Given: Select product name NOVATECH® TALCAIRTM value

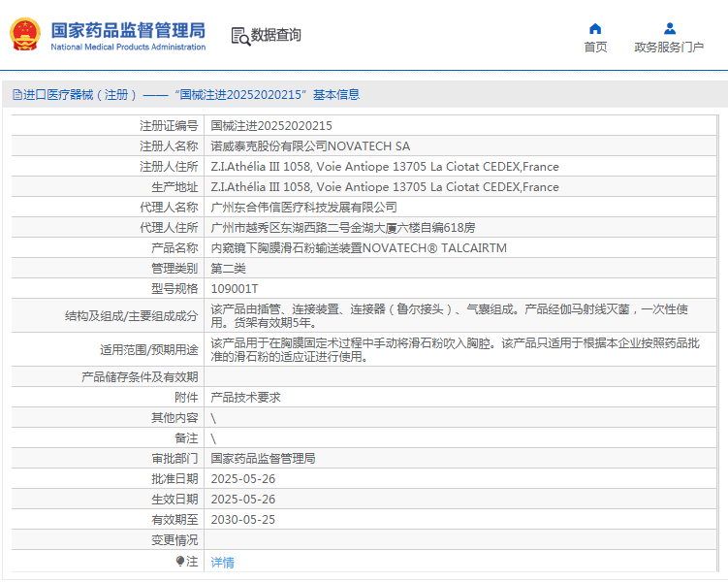Looking at the screenshot, I should pyautogui.click(x=359, y=248).
